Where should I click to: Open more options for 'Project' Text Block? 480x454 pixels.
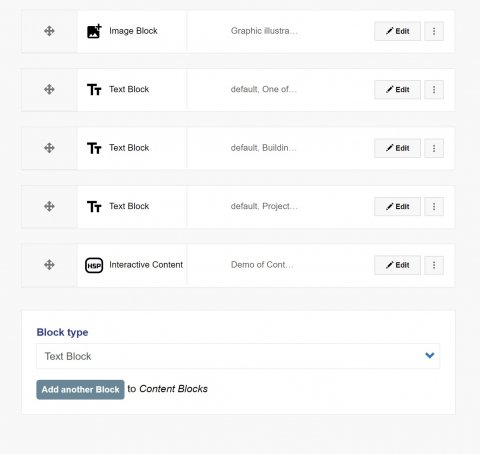coord(434,207)
